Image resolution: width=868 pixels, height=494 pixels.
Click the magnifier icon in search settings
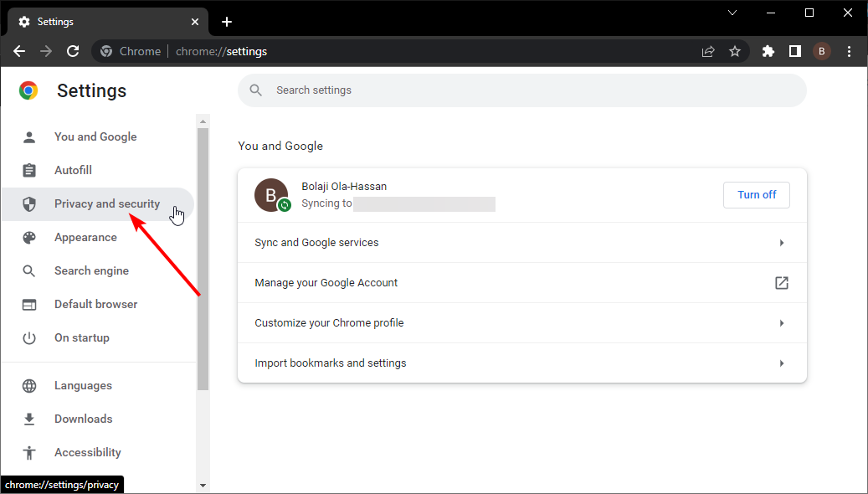coord(256,90)
